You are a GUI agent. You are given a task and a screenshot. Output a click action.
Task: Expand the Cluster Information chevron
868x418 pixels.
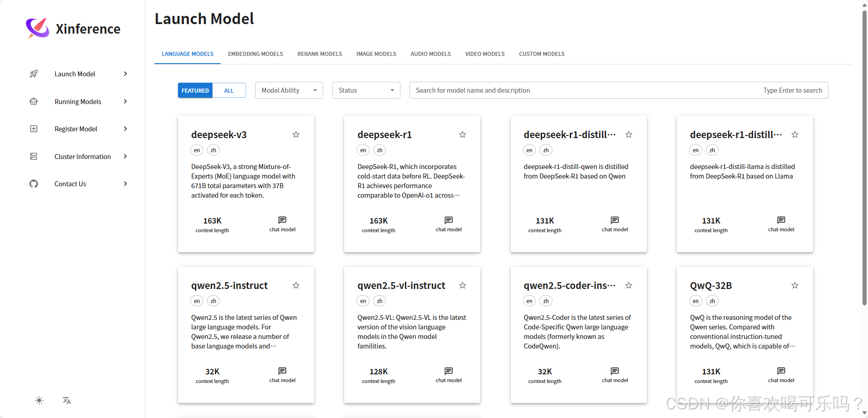(x=125, y=157)
